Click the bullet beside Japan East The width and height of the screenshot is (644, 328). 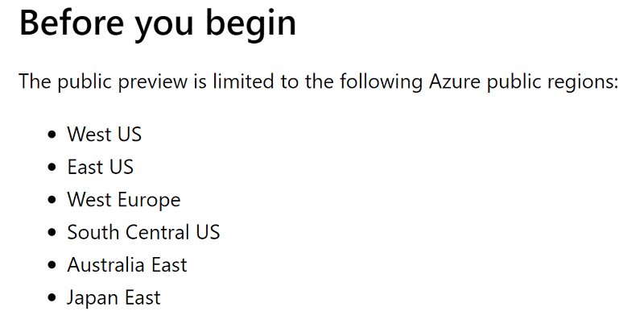click(52, 297)
